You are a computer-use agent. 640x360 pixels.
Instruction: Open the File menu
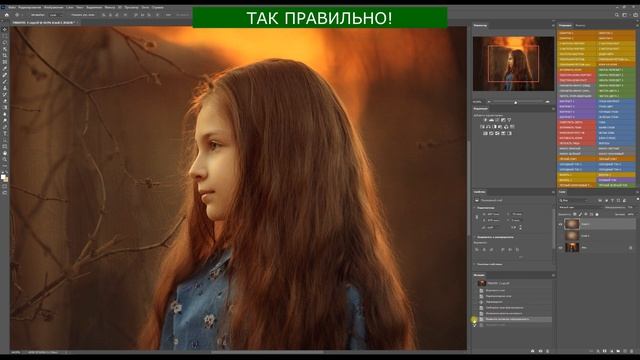(x=12, y=7)
